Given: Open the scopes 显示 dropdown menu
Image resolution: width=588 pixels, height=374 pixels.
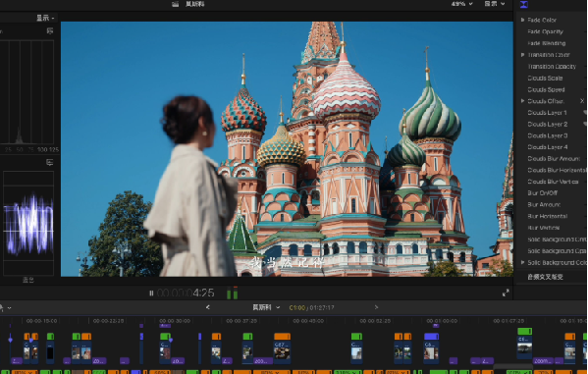Looking at the screenshot, I should click(x=45, y=18).
